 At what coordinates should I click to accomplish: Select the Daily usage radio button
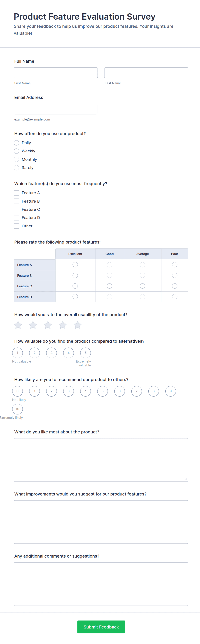[17, 143]
